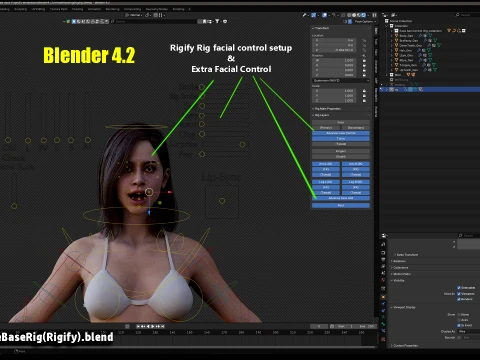Click the Location X value field

point(333,40)
